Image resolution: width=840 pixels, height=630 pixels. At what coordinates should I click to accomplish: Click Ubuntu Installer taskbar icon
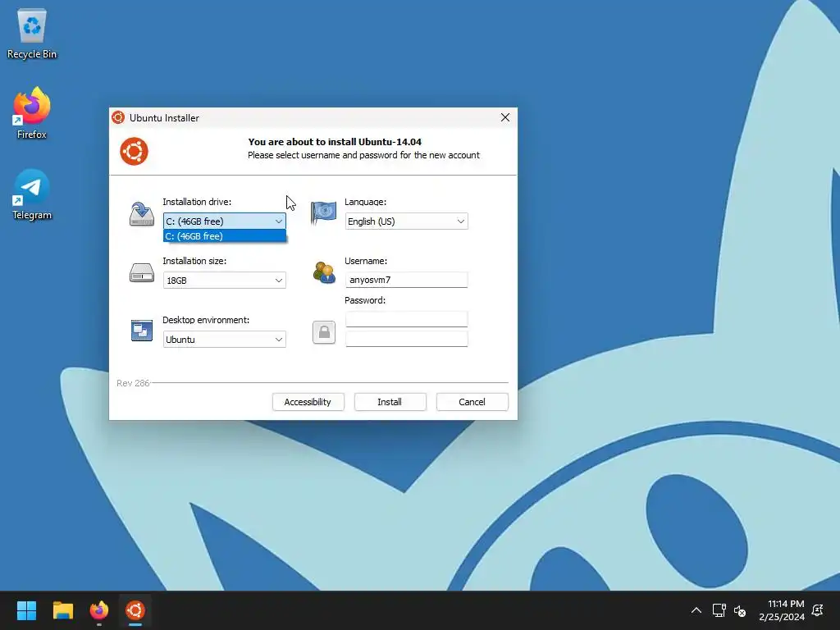135,610
